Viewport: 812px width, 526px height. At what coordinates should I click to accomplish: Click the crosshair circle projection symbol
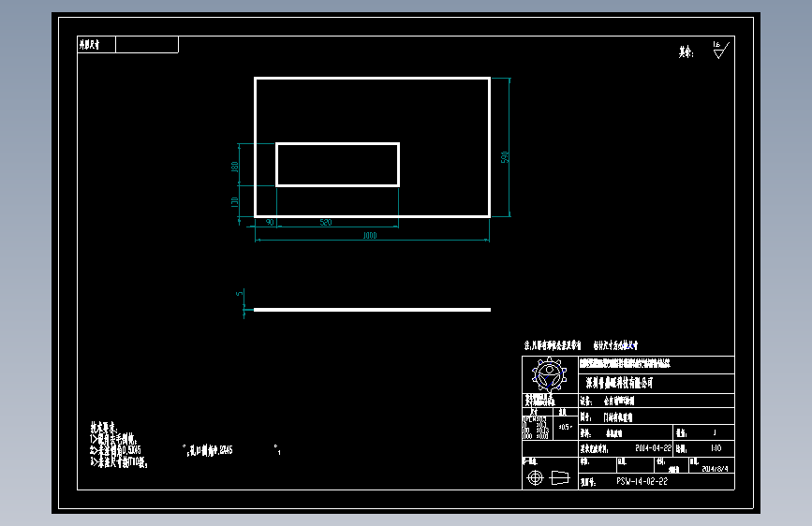tap(535, 477)
